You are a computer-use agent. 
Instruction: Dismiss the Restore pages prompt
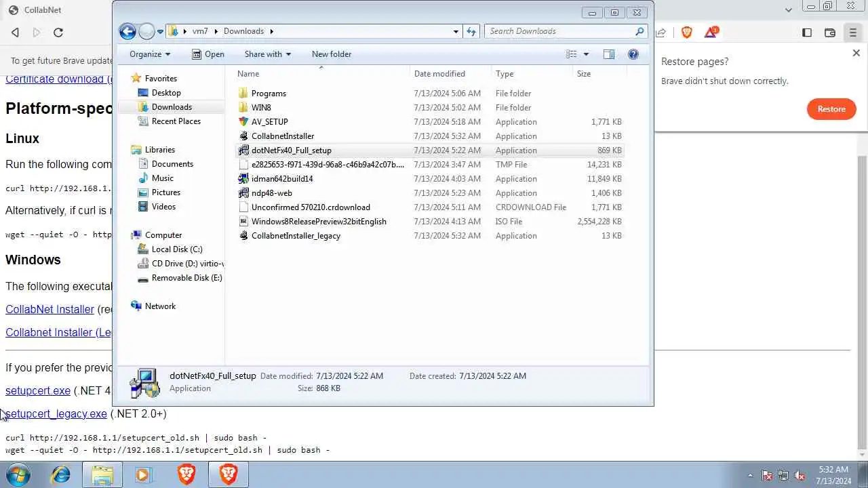tap(856, 53)
